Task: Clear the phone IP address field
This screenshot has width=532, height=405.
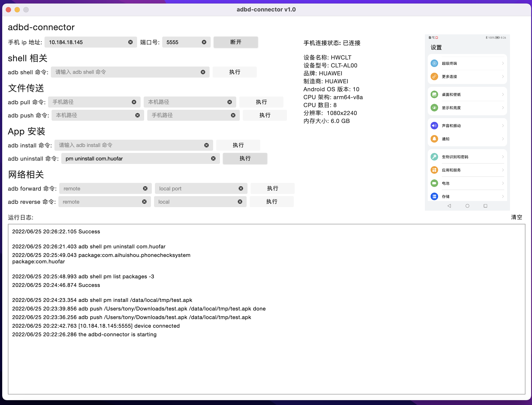Action: point(130,42)
